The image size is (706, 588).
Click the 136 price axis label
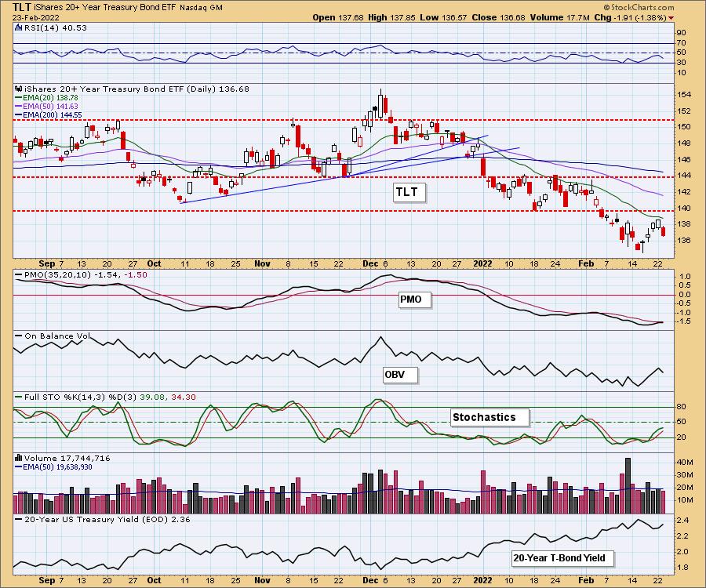684,240
